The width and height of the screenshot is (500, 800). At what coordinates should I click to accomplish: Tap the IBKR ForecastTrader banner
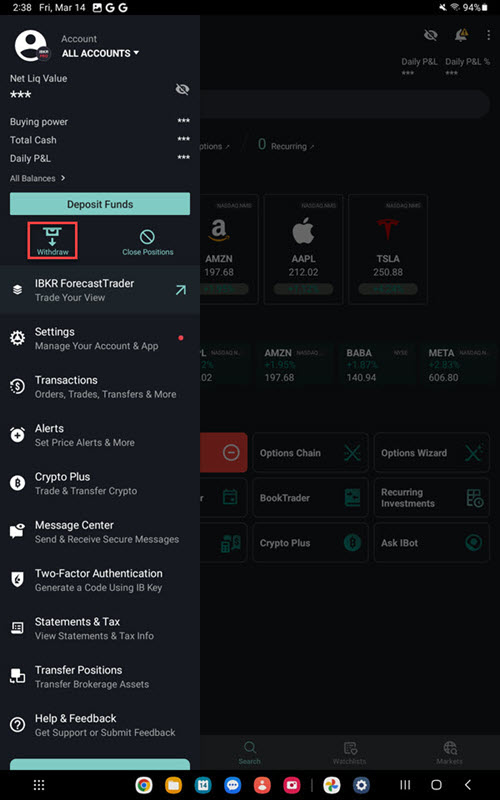[x=100, y=290]
